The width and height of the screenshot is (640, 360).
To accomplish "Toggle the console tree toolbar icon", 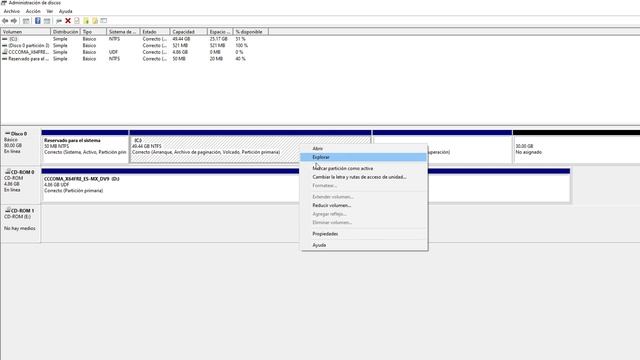I will (26, 20).
